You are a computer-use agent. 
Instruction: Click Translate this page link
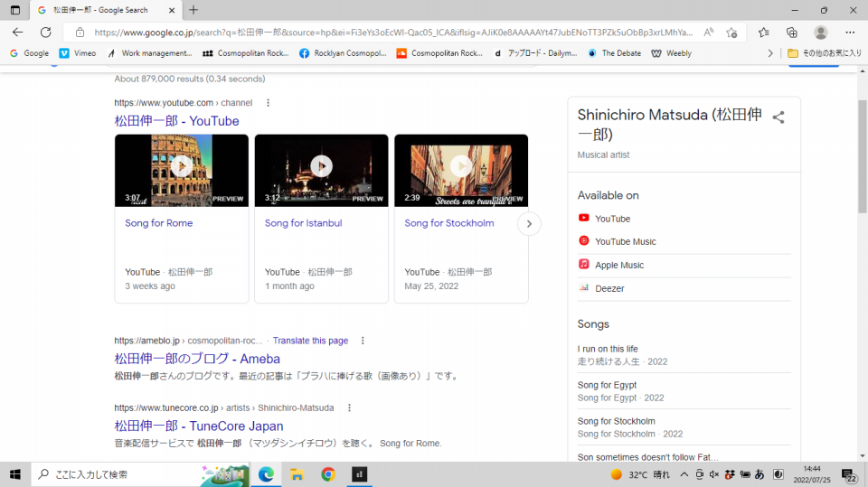click(310, 341)
